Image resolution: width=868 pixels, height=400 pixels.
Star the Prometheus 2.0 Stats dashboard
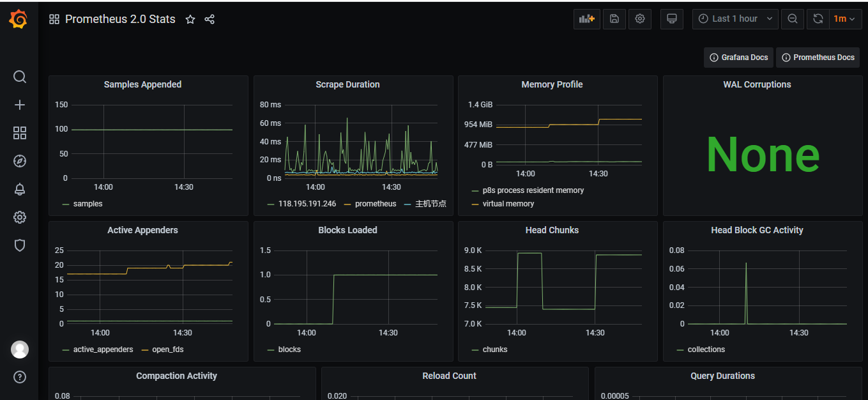[190, 19]
